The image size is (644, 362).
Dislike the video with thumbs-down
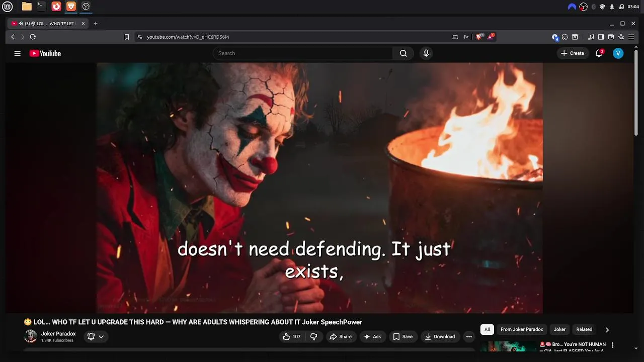pos(313,337)
